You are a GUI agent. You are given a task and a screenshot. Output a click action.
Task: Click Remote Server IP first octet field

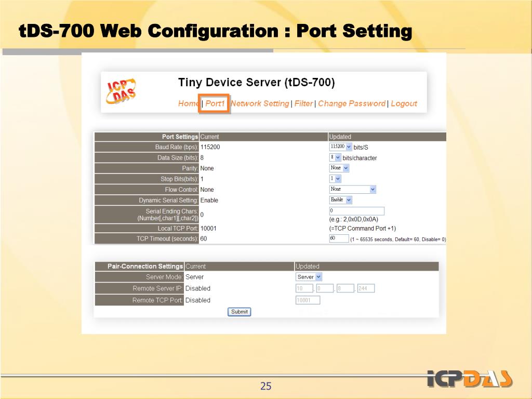304,288
